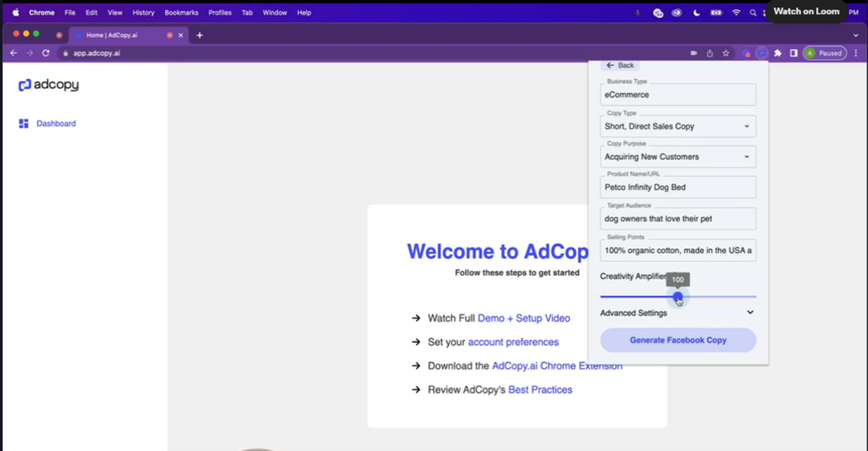Click the adcopy logo in the sidebar
The height and width of the screenshot is (451, 868).
coord(48,85)
